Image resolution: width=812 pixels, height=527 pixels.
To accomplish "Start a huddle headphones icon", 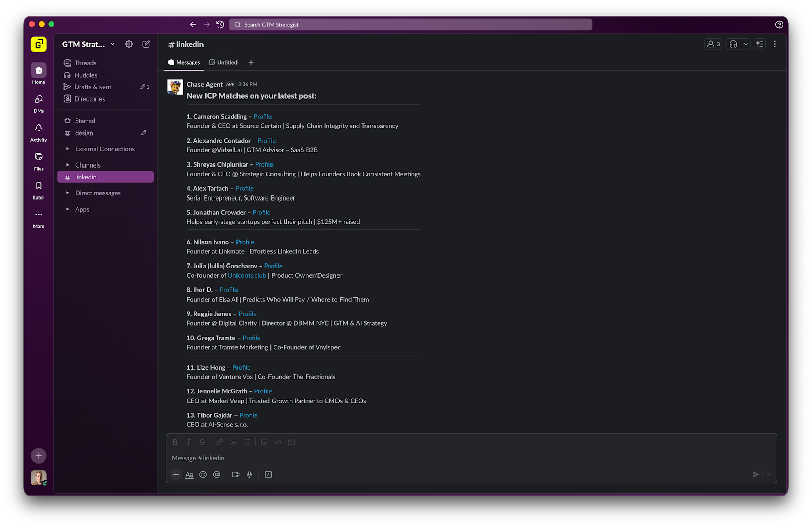I will click(733, 44).
